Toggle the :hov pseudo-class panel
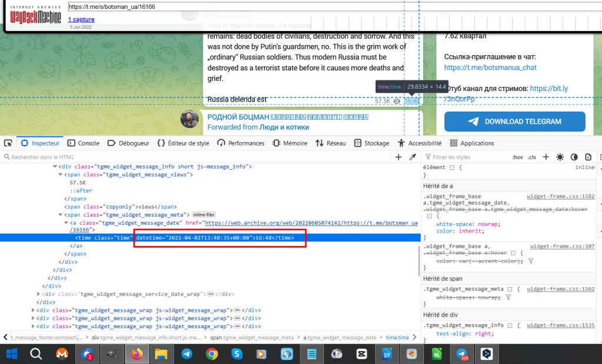Screen dimensions: 602x364 tap(517, 157)
